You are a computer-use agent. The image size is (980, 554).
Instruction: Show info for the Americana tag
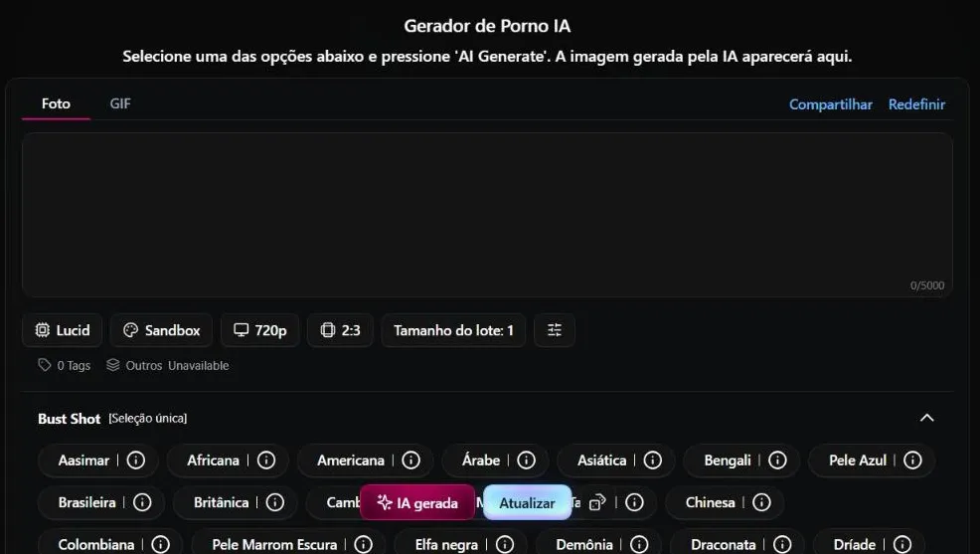pos(410,461)
